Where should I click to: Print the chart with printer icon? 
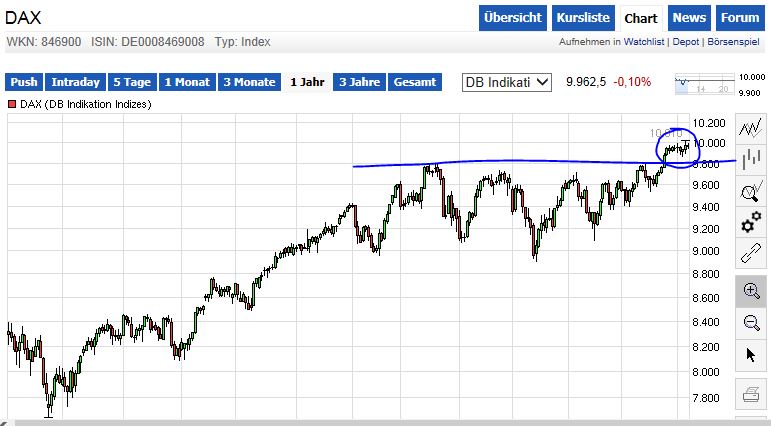point(750,393)
